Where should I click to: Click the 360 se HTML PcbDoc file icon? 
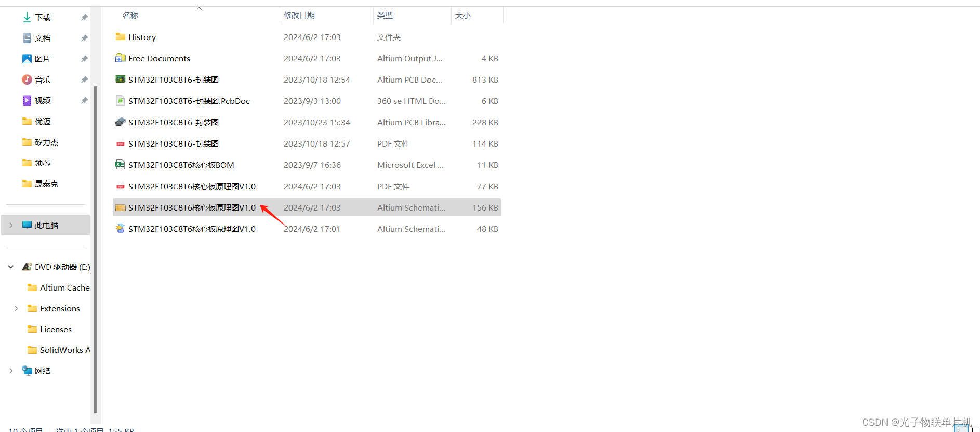pyautogui.click(x=121, y=101)
